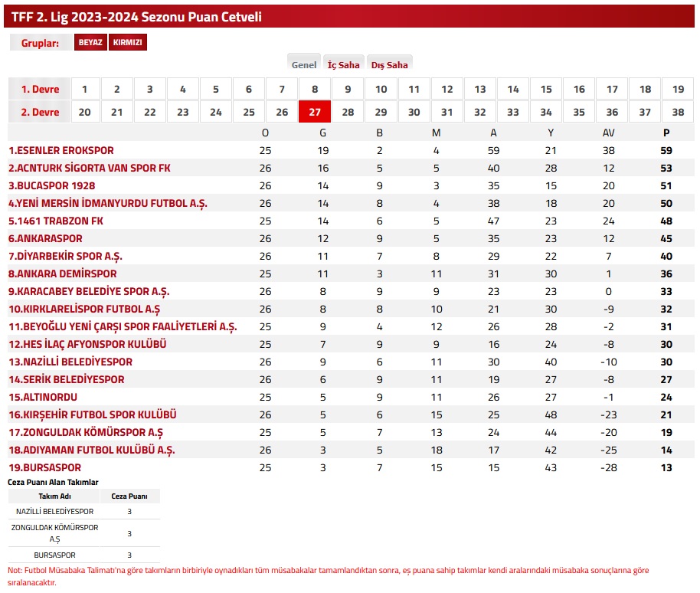Switch to the İç Saha tab
Screen dimensions: 700x593
click(344, 65)
